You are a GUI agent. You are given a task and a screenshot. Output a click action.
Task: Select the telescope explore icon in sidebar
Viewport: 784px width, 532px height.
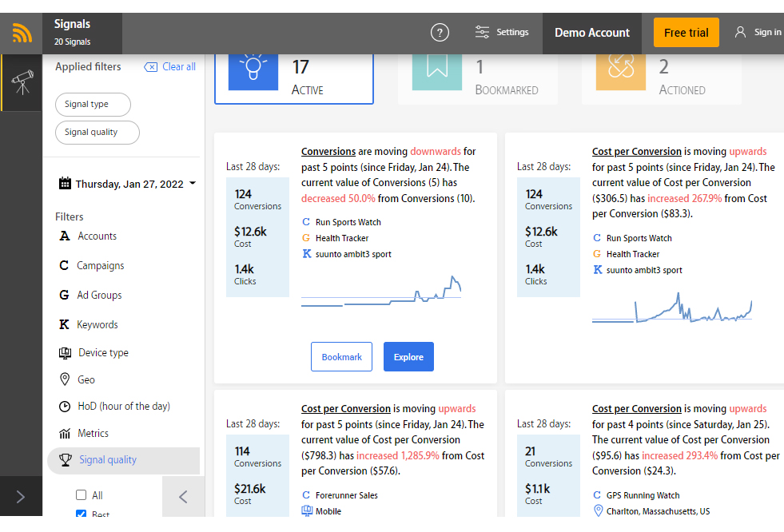click(22, 82)
